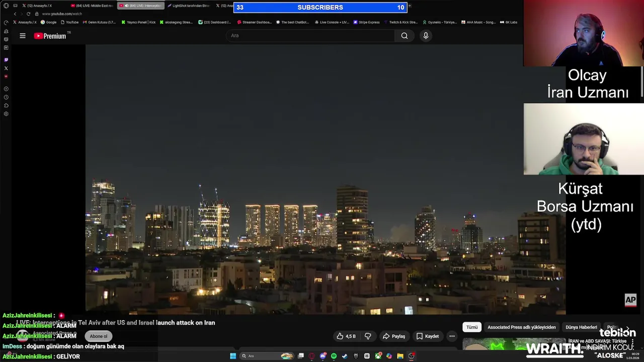The height and width of the screenshot is (362, 644).
Task: Open the 'Stripe Express' bookmark
Action: [367, 22]
